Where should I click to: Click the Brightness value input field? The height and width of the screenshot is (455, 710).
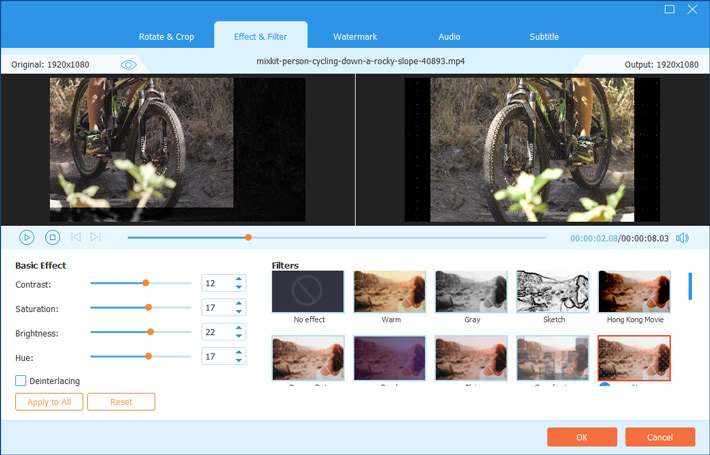coord(215,332)
